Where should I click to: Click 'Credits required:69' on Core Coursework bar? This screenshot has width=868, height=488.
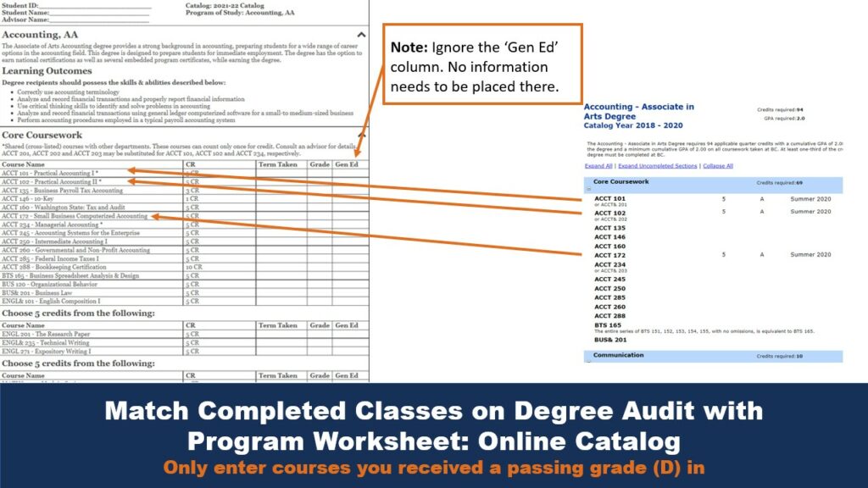780,183
